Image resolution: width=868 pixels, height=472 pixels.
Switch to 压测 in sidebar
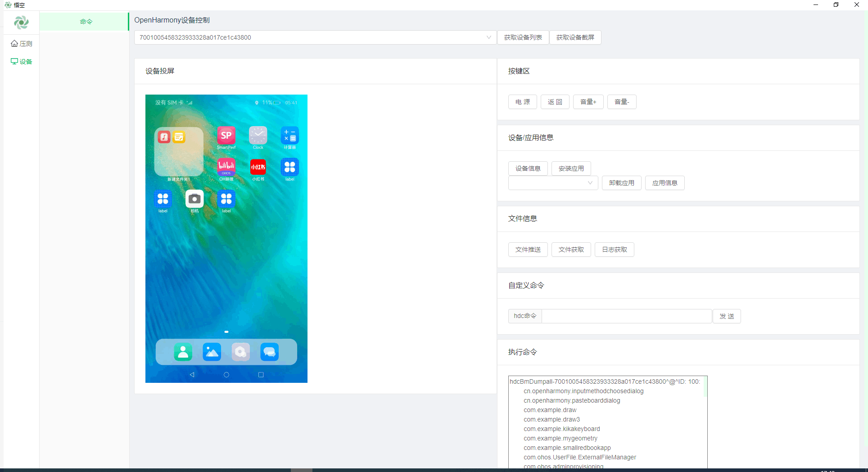coord(22,44)
